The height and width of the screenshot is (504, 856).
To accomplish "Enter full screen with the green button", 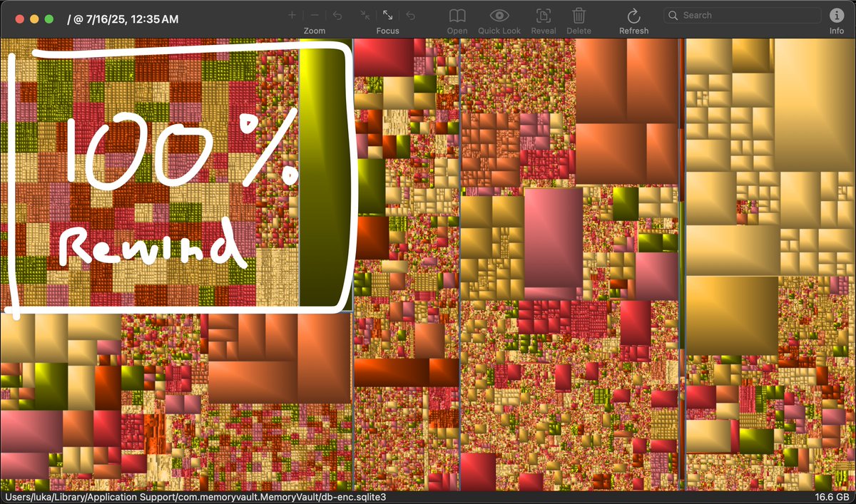I will click(x=49, y=19).
